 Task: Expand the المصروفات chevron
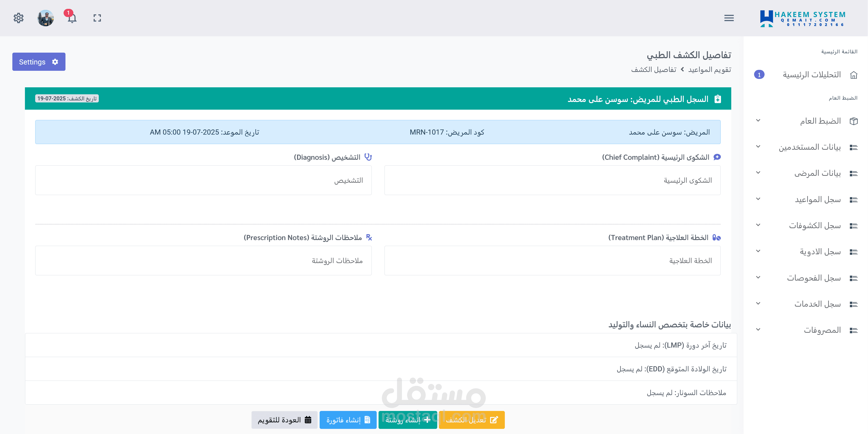pyautogui.click(x=758, y=330)
